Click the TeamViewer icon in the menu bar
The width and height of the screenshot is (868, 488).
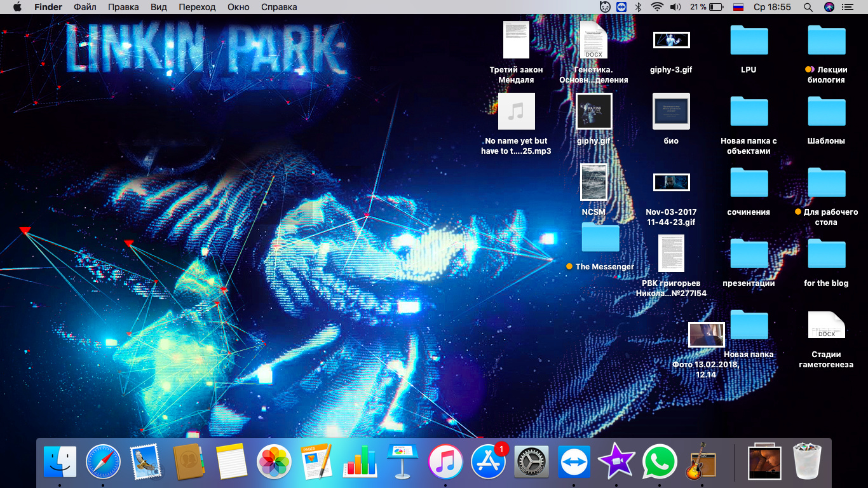[x=621, y=7]
